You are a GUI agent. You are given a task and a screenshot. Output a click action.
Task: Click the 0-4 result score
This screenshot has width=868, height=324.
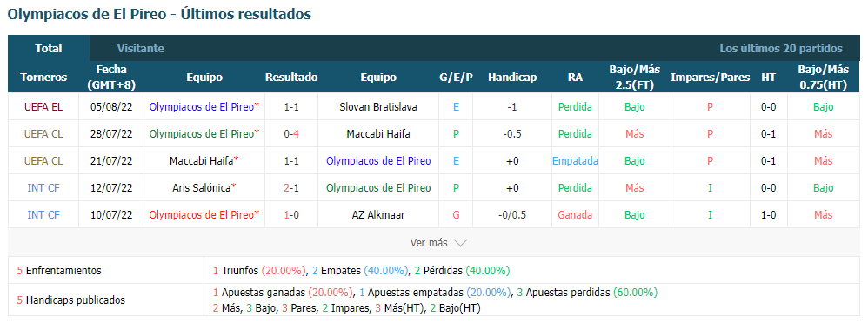291,134
